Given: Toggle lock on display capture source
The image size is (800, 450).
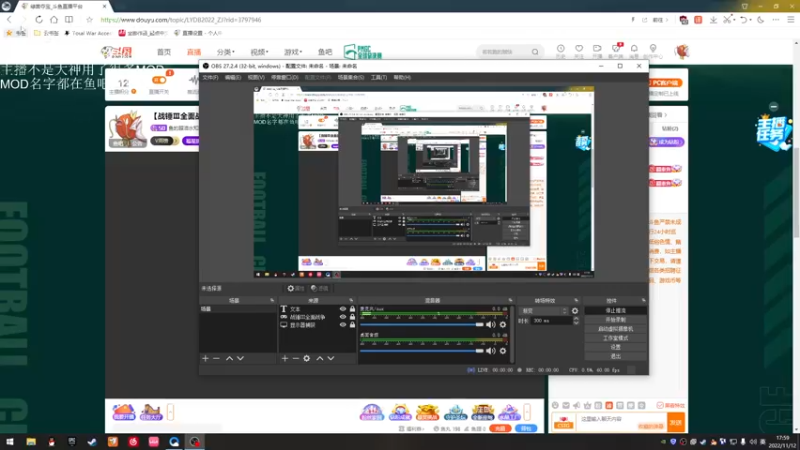Looking at the screenshot, I should (x=352, y=324).
